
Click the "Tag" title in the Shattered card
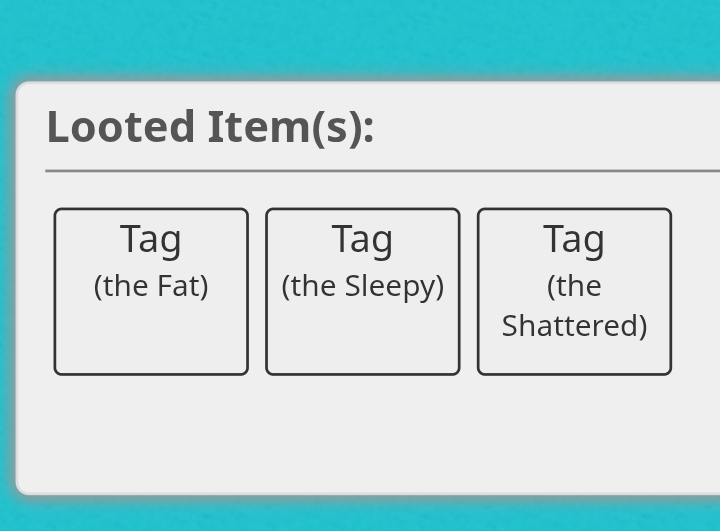(574, 240)
